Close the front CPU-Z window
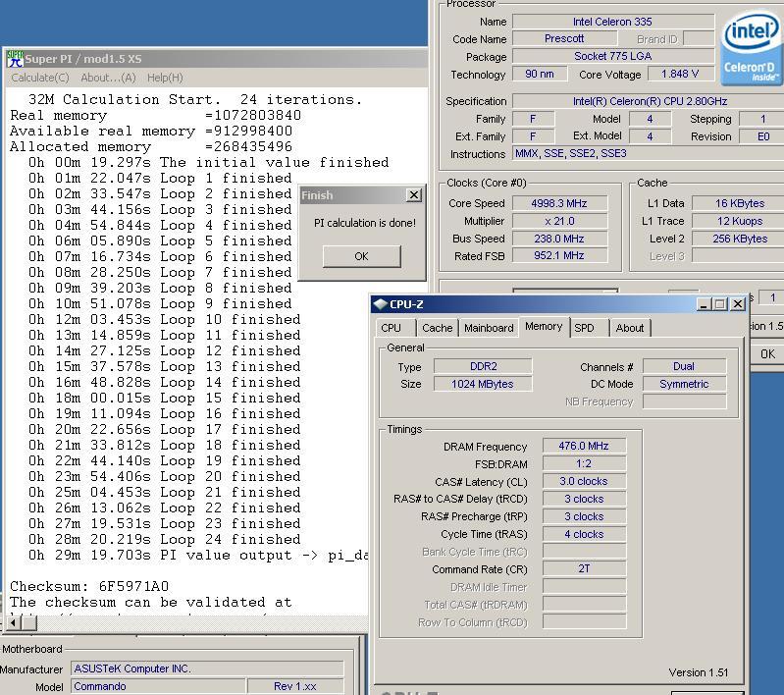The image size is (784, 695). point(738,304)
